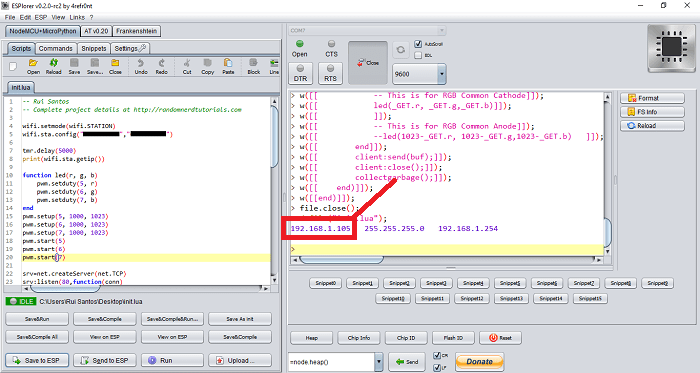Open the COM port selection dropdown
Viewport: 700px width, 373px height.
pyautogui.click(x=367, y=30)
